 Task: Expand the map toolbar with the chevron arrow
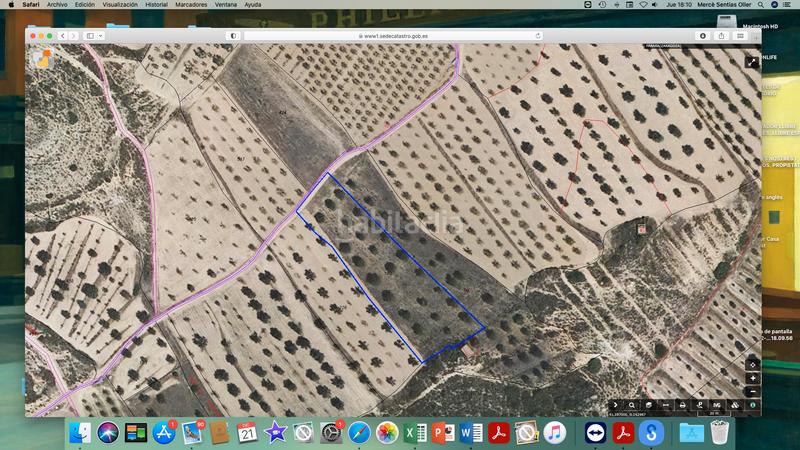615,404
